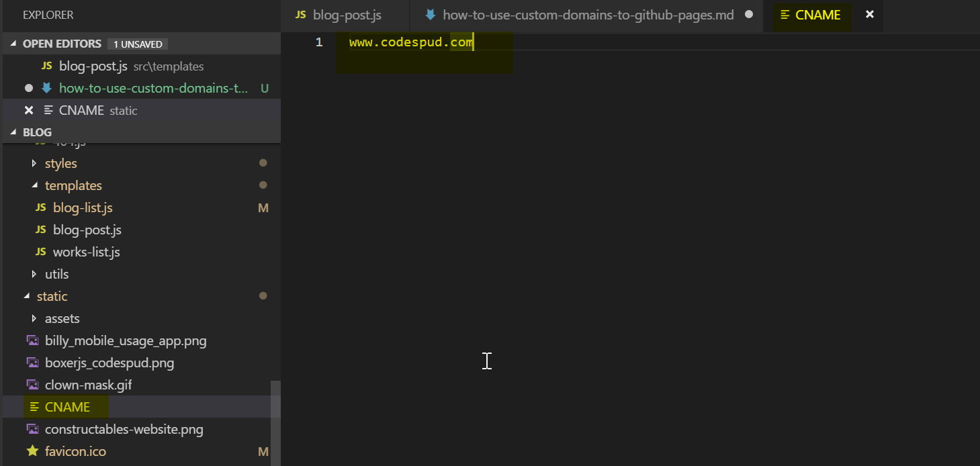Click line number 1 in gutter

(x=319, y=42)
